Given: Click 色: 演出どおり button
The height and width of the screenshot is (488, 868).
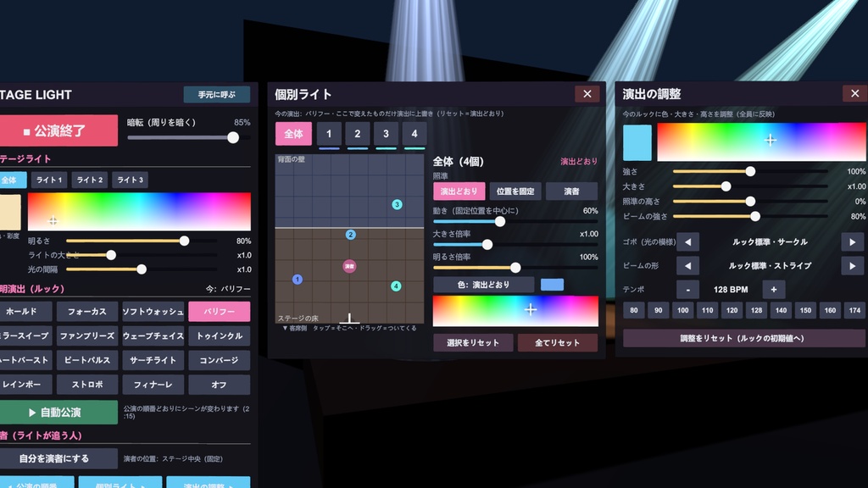Looking at the screenshot, I should tap(483, 285).
